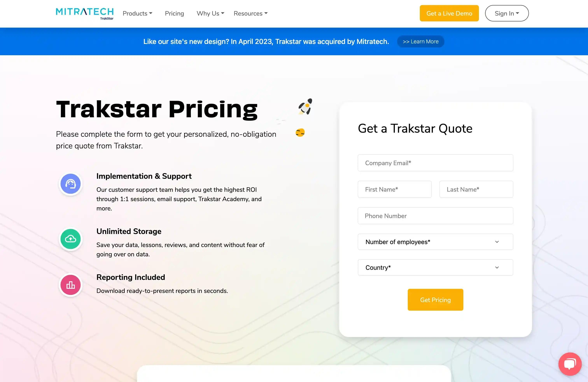Click the Pricing navigation tab
Viewport: 588px width, 382px height.
tap(174, 13)
